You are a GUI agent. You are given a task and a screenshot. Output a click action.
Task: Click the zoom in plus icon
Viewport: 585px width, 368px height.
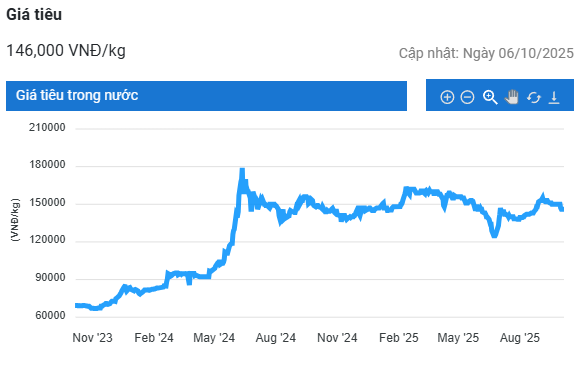447,97
